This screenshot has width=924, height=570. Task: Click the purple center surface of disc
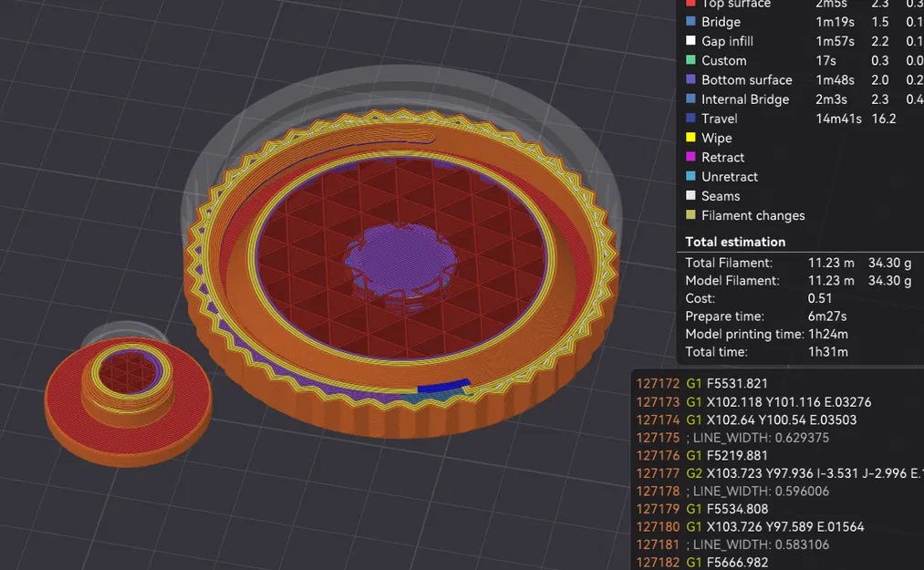click(x=402, y=257)
